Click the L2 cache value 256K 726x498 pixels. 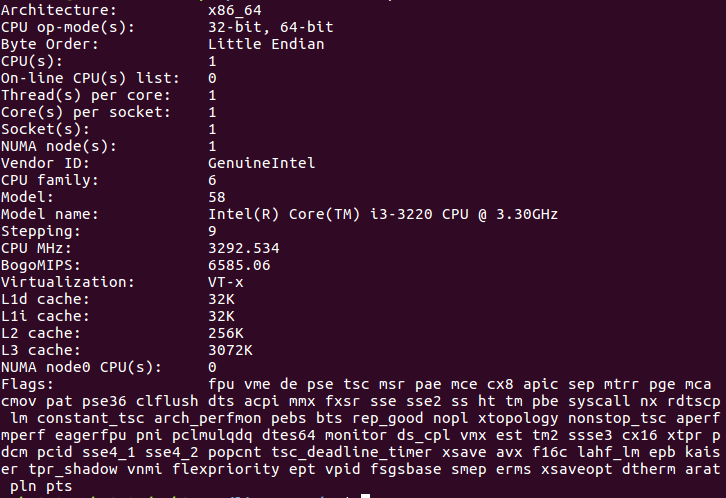pyautogui.click(x=226, y=333)
